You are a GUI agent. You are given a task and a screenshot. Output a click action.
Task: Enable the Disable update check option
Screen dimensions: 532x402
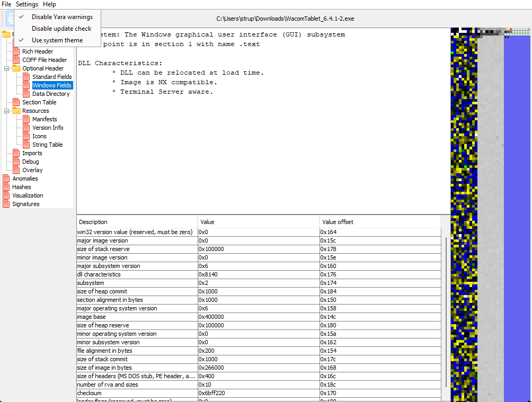[x=61, y=29]
